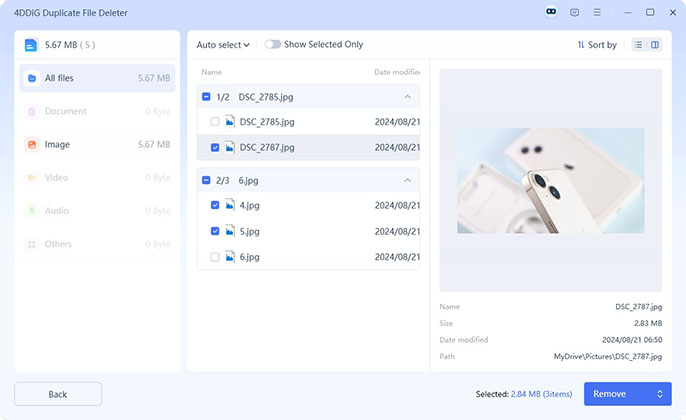
Task: Check the DSC_2785.jpg file checkbox
Action: point(215,122)
